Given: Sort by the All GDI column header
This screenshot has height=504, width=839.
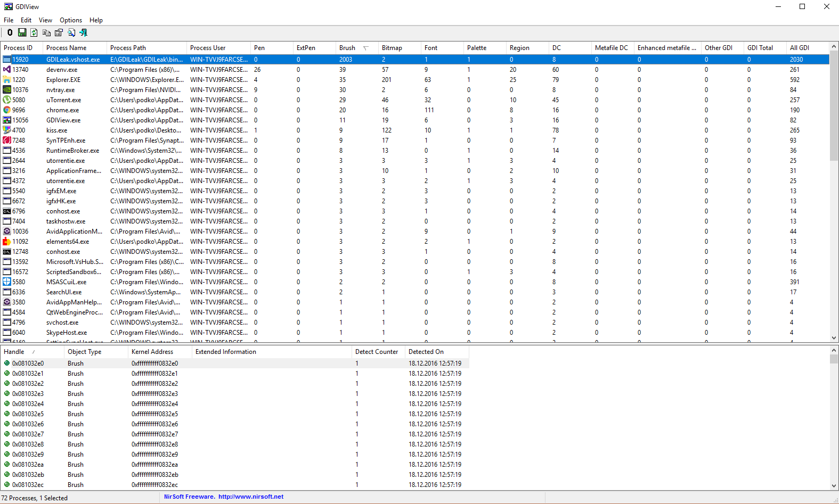Looking at the screenshot, I should pyautogui.click(x=808, y=48).
